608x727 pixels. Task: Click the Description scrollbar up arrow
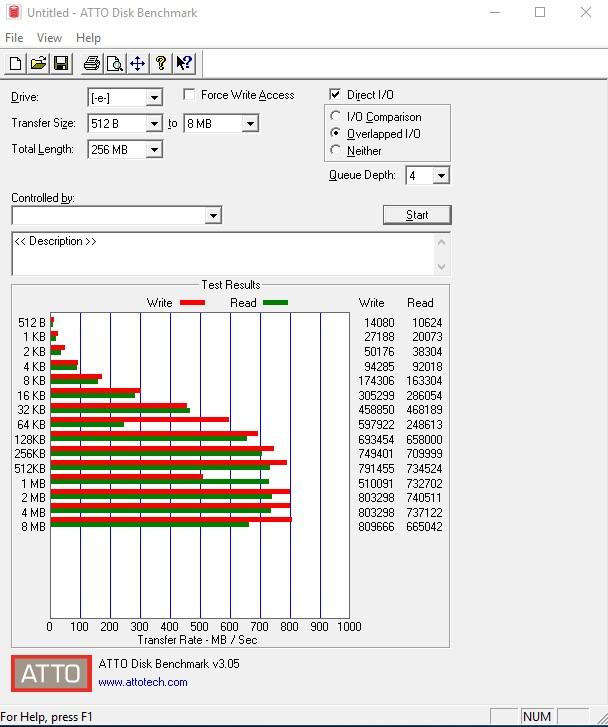pos(441,242)
